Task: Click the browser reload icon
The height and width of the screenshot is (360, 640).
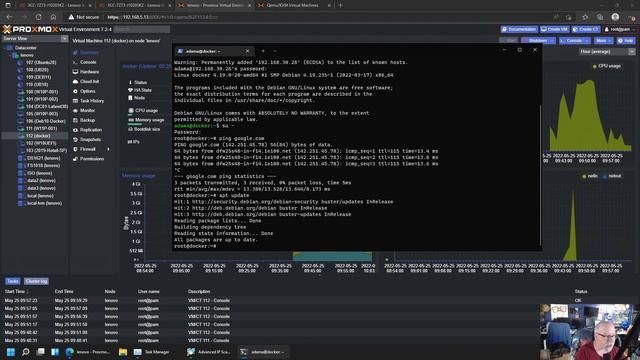Action: (38, 17)
